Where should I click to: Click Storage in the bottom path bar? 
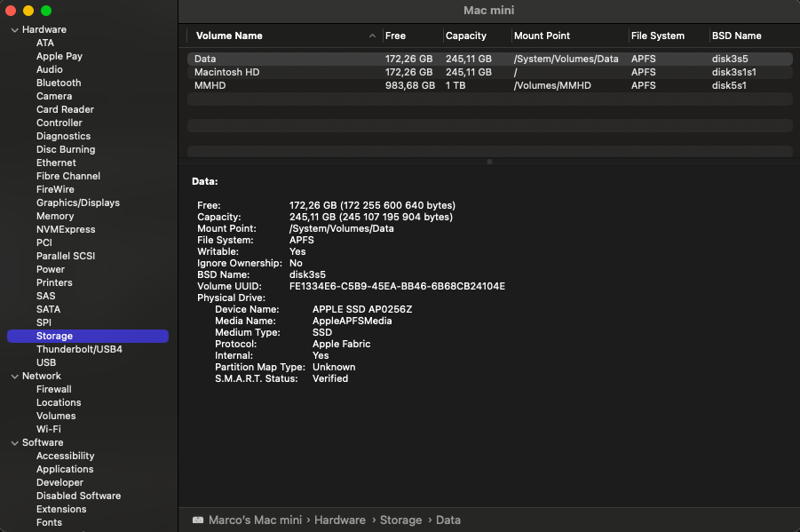coord(400,520)
